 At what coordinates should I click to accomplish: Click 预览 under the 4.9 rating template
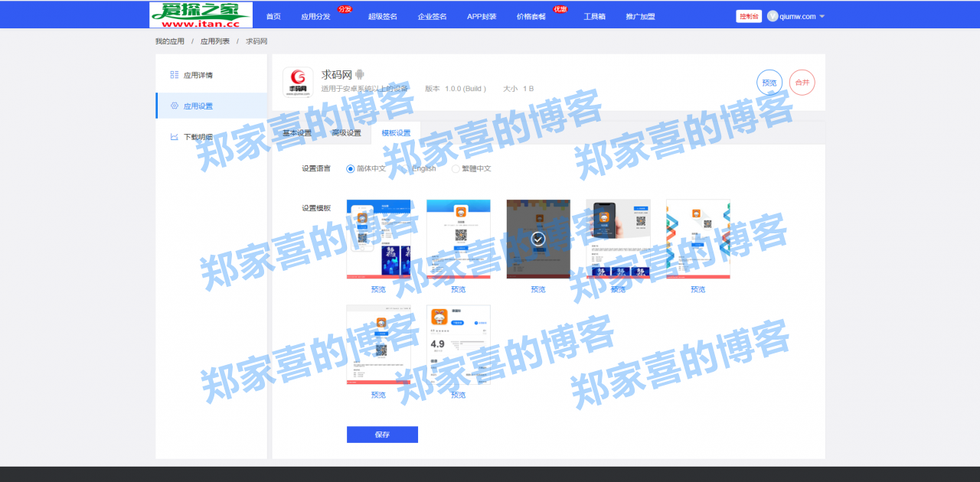tap(458, 395)
